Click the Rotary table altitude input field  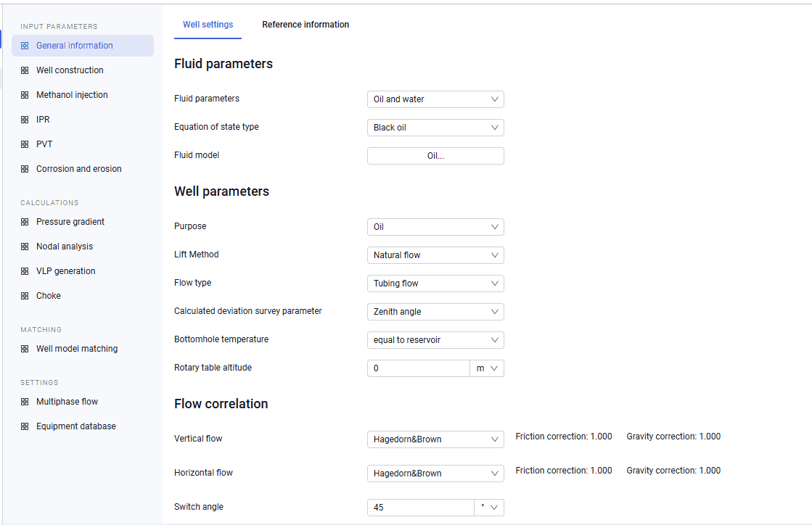(419, 368)
